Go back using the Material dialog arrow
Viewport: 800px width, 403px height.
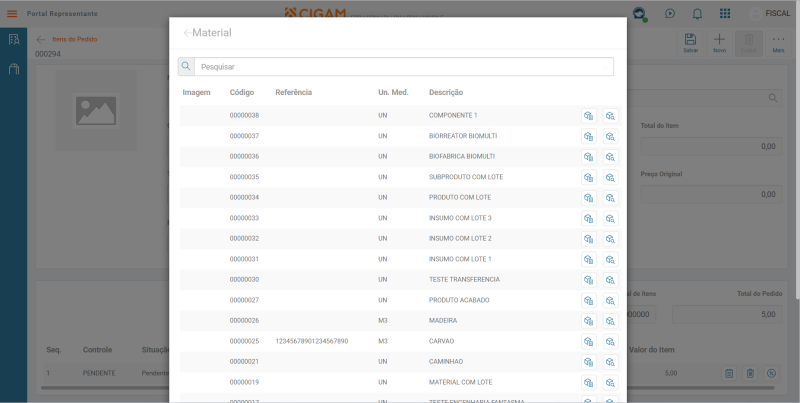coord(187,33)
